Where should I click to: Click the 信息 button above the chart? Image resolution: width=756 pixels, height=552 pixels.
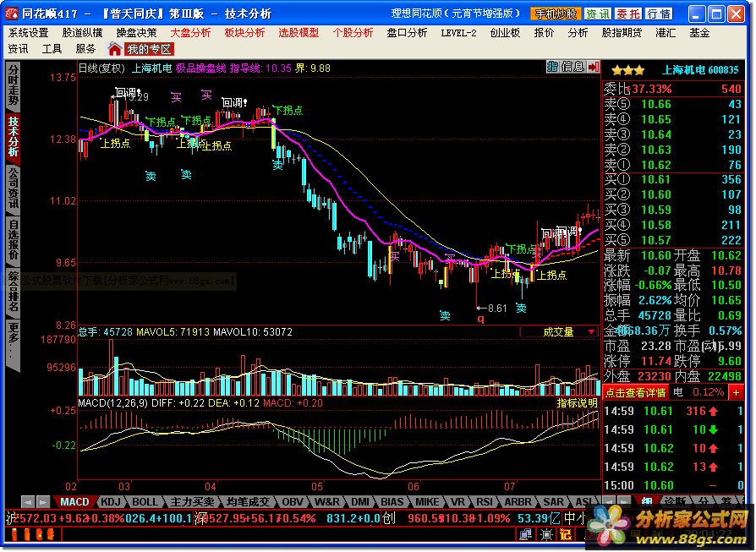pyautogui.click(x=572, y=67)
